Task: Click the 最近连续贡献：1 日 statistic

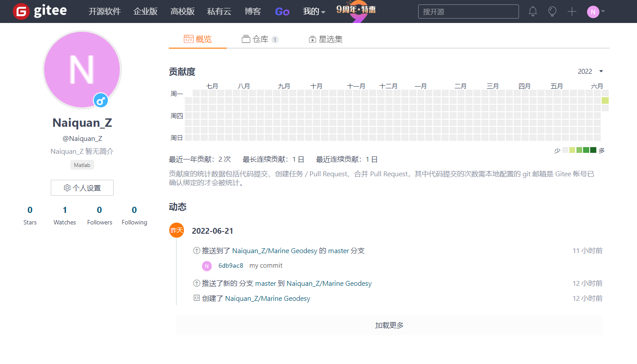Action: 347,159
